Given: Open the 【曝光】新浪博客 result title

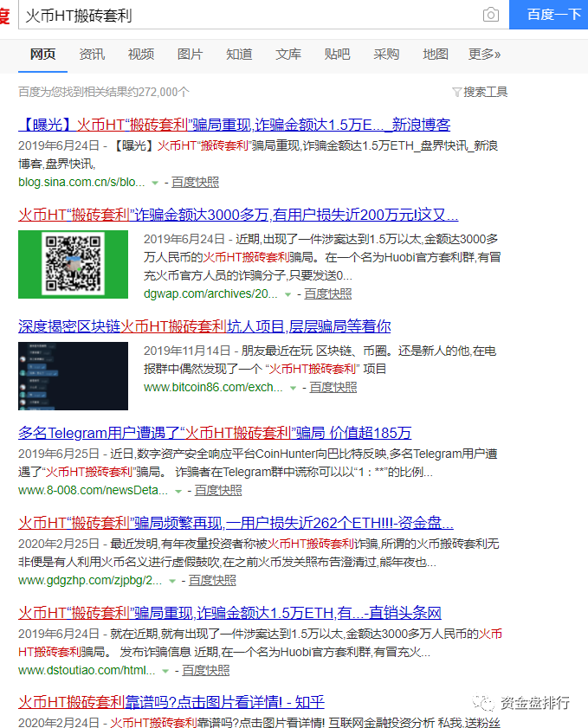Looking at the screenshot, I should (x=235, y=125).
